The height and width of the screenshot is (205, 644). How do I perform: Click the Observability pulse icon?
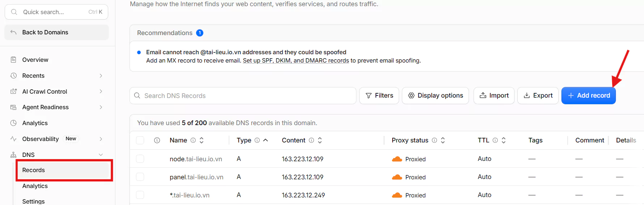[13, 139]
